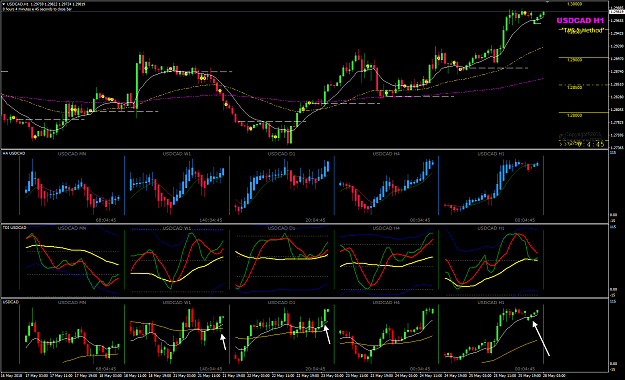Click USDCAD W1 label in HA panel
The image size is (625, 380).
[x=177, y=154]
